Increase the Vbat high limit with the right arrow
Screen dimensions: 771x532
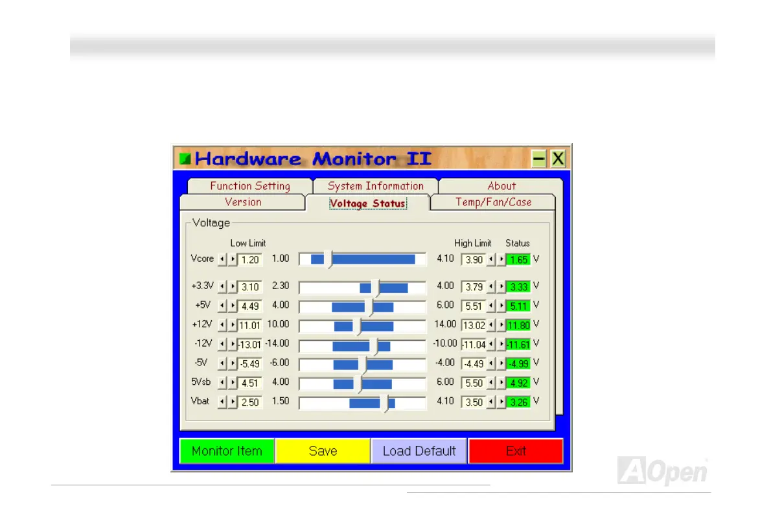click(x=501, y=402)
